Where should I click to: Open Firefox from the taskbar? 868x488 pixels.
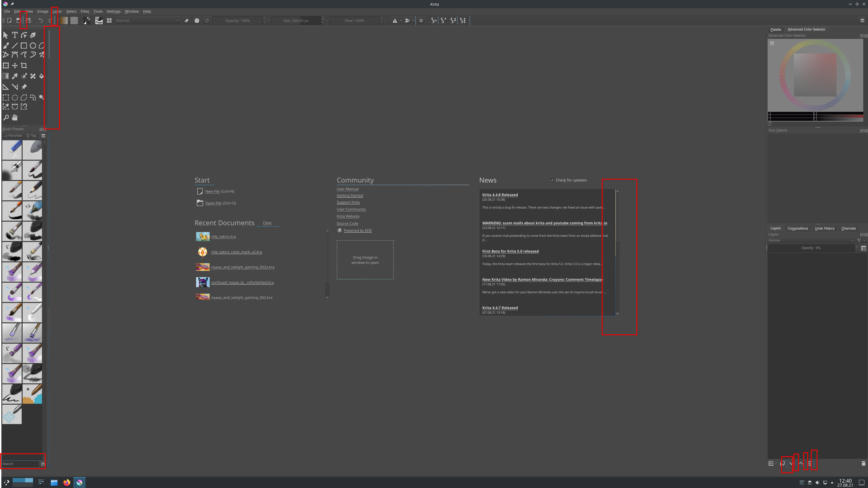(x=67, y=482)
